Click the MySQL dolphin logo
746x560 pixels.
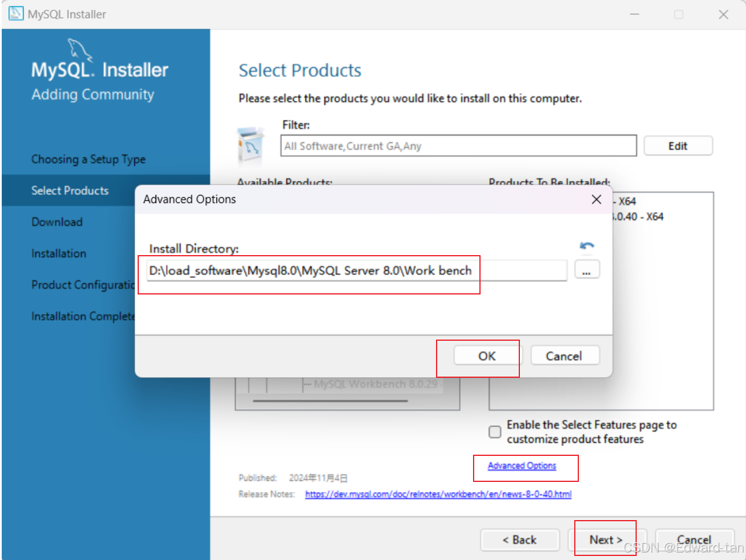[x=79, y=49]
